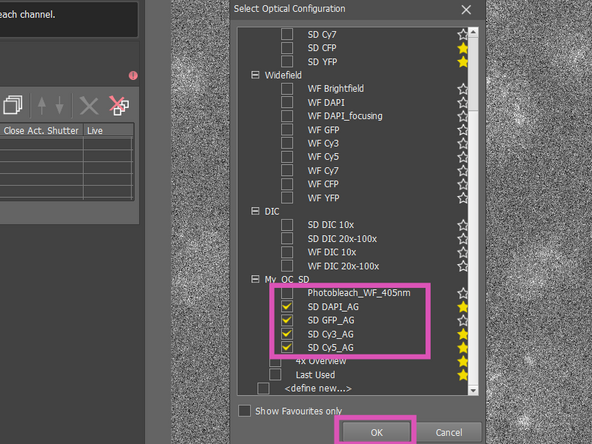Unstar Last Used favourite

click(462, 375)
